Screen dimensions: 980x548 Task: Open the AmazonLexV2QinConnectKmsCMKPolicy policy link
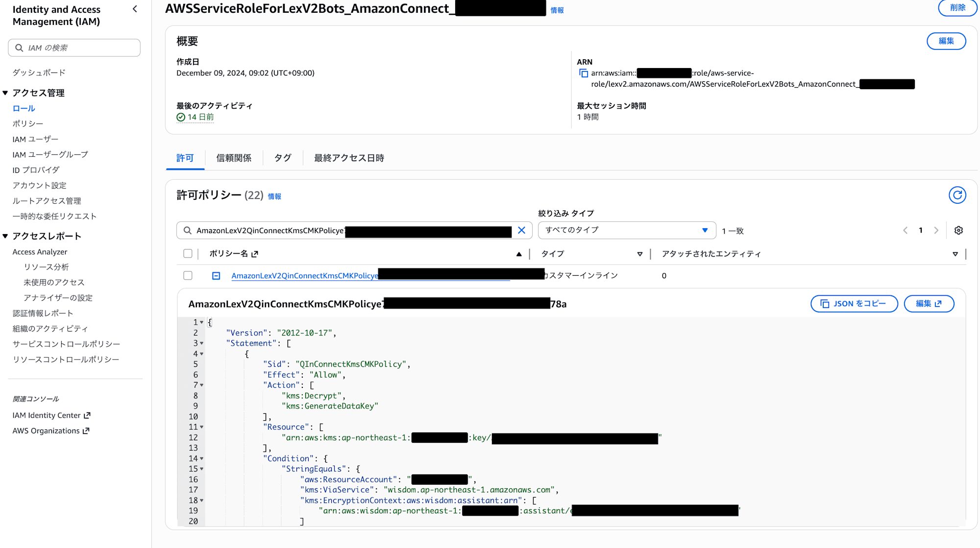tap(305, 276)
